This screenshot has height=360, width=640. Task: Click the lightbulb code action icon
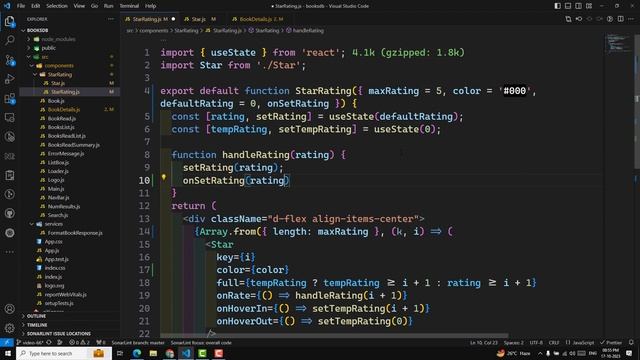point(164,177)
